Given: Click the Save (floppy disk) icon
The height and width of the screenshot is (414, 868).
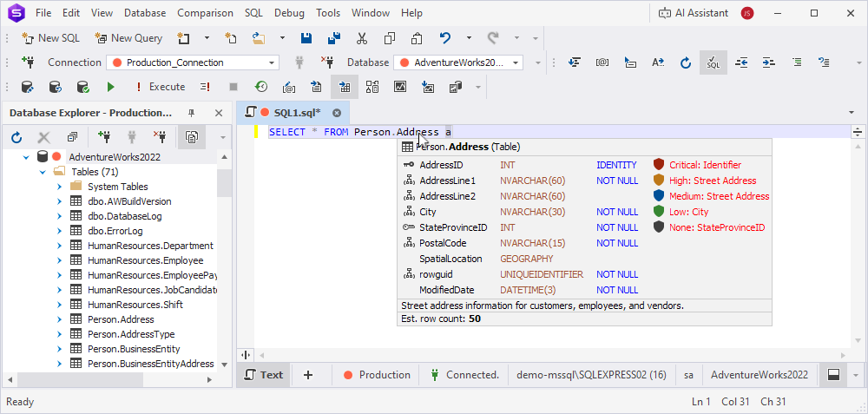Looking at the screenshot, I should click(x=306, y=38).
